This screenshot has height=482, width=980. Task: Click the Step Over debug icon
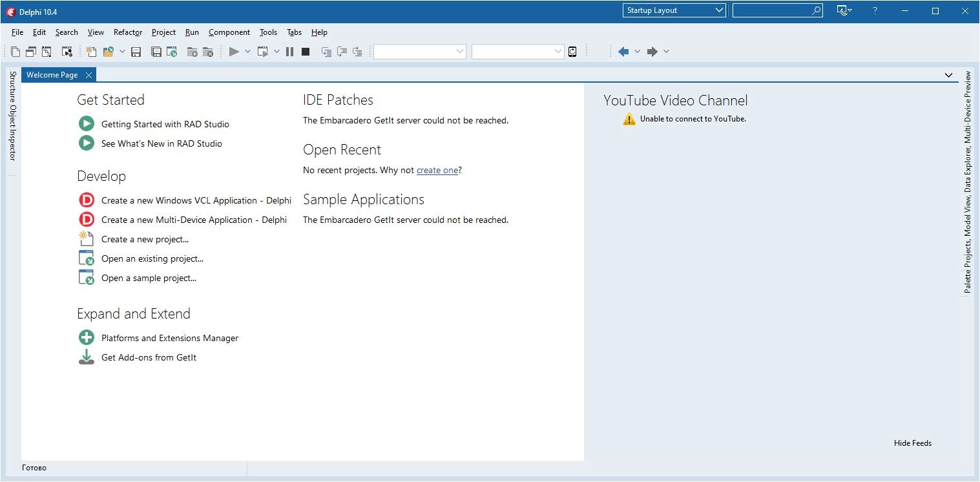[x=342, y=52]
